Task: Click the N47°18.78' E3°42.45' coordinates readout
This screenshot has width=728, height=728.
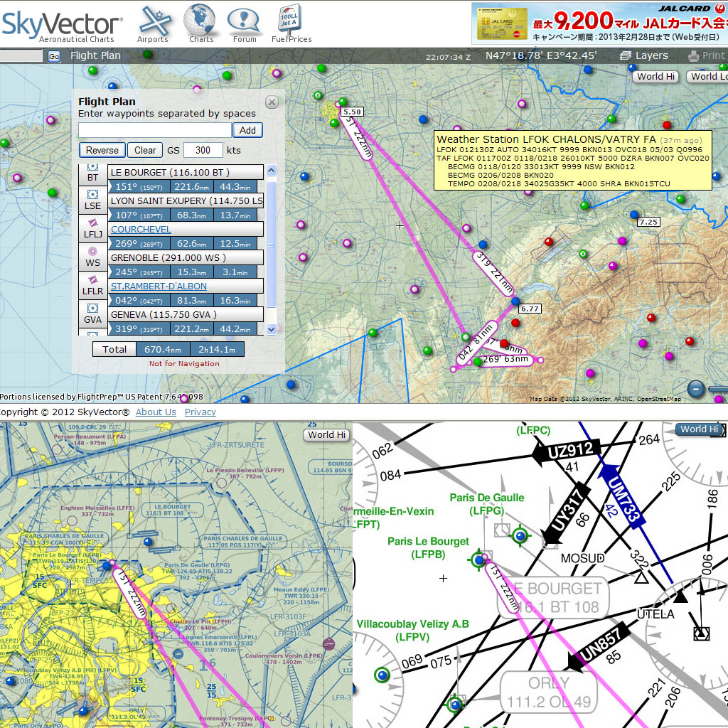Action: point(541,55)
